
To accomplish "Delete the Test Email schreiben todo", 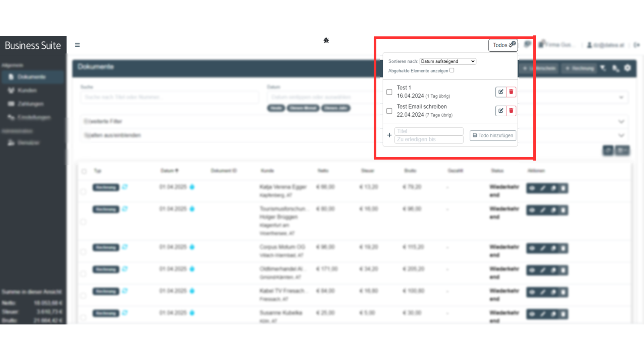I will pos(511,111).
